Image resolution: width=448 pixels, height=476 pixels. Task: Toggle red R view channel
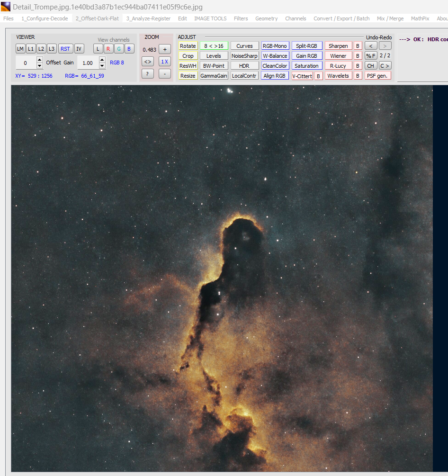tap(108, 49)
